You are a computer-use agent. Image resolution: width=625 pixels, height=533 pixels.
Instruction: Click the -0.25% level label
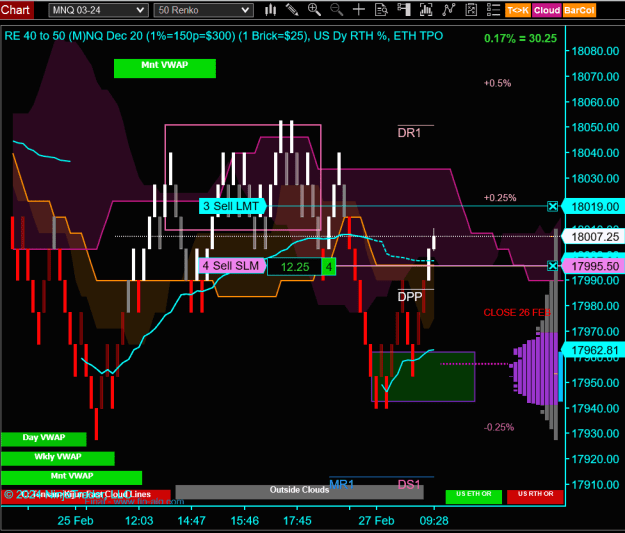pyautogui.click(x=499, y=427)
